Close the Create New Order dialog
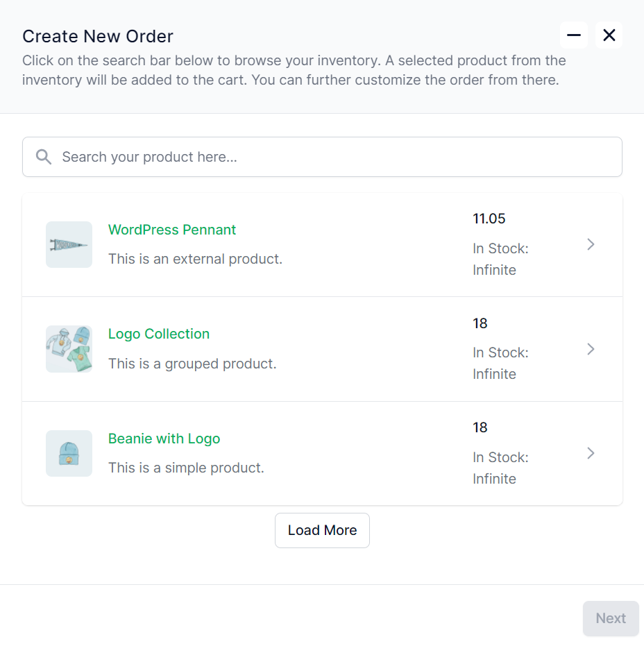The image size is (644, 646). [609, 35]
